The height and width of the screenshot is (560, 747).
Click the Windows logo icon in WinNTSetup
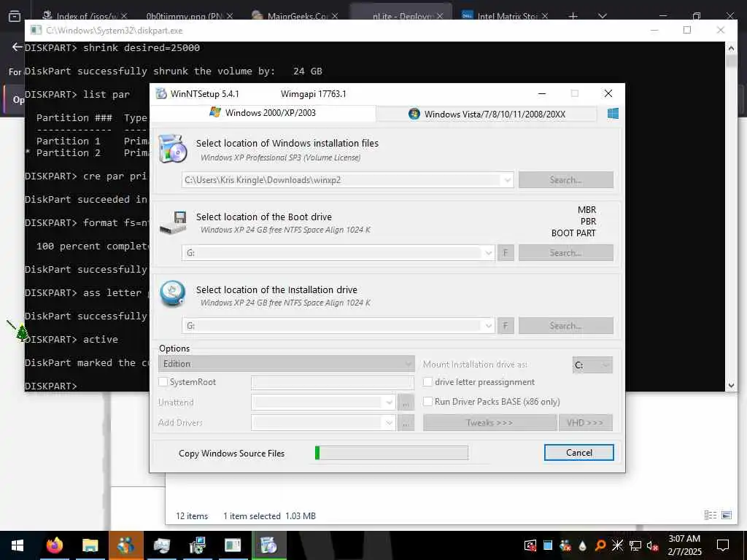[x=613, y=113]
